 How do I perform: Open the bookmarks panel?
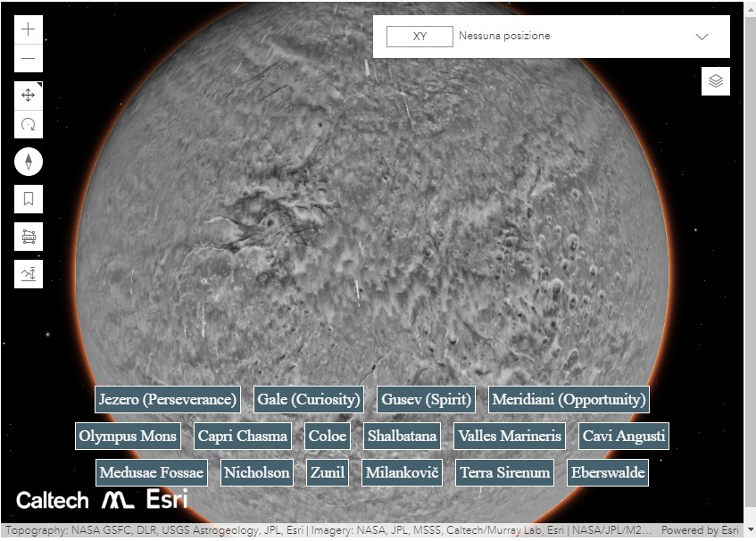coord(29,199)
